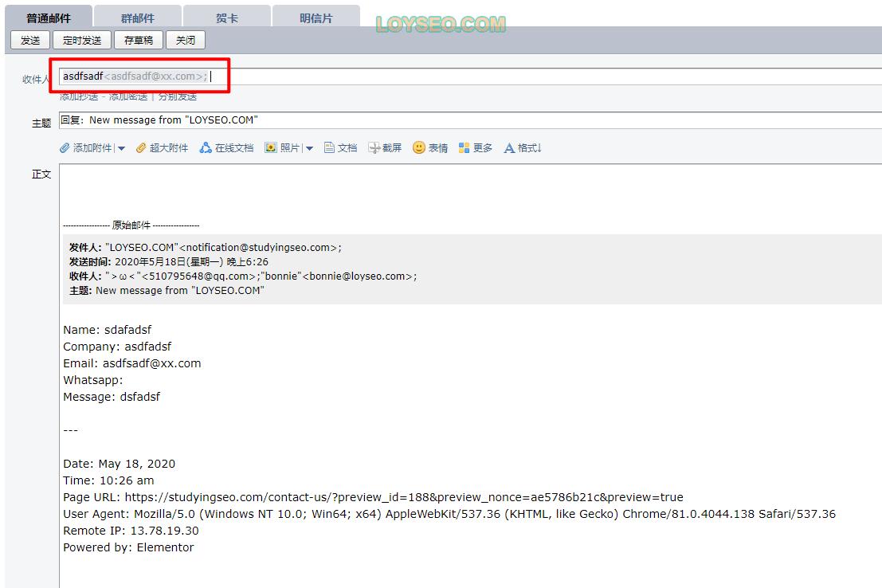882x588 pixels.
Task: Click the 发送 send button
Action: pyautogui.click(x=30, y=40)
